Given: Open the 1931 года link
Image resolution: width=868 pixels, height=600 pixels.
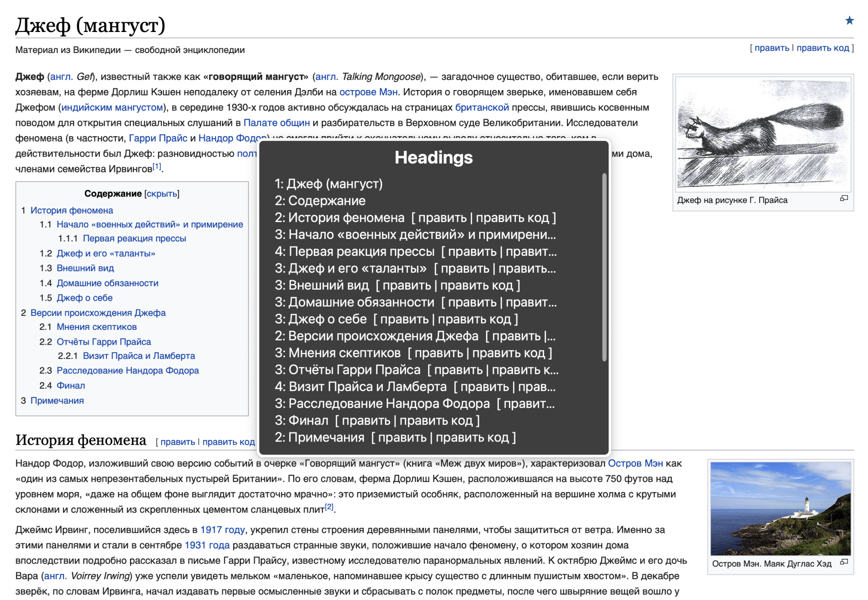Looking at the screenshot, I should pos(207,545).
